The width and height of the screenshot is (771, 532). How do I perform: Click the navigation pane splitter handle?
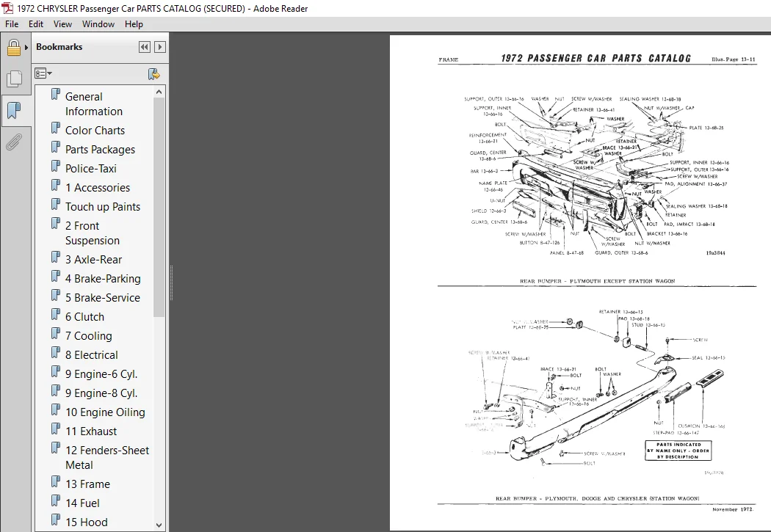[x=171, y=283]
